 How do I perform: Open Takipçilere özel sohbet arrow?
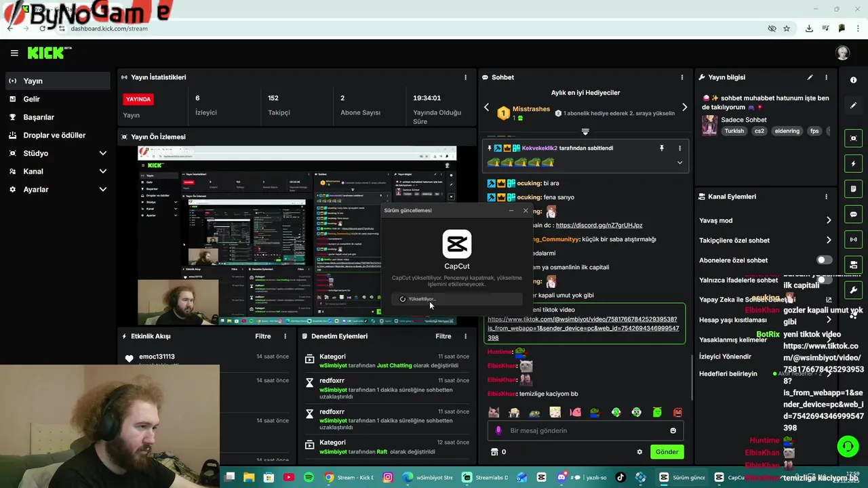pyautogui.click(x=828, y=240)
